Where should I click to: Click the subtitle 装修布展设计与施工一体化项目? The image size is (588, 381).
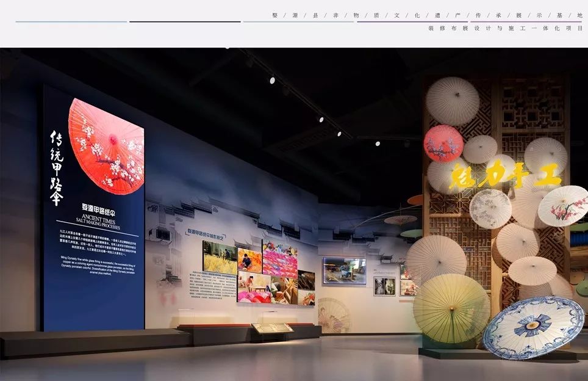point(506,28)
